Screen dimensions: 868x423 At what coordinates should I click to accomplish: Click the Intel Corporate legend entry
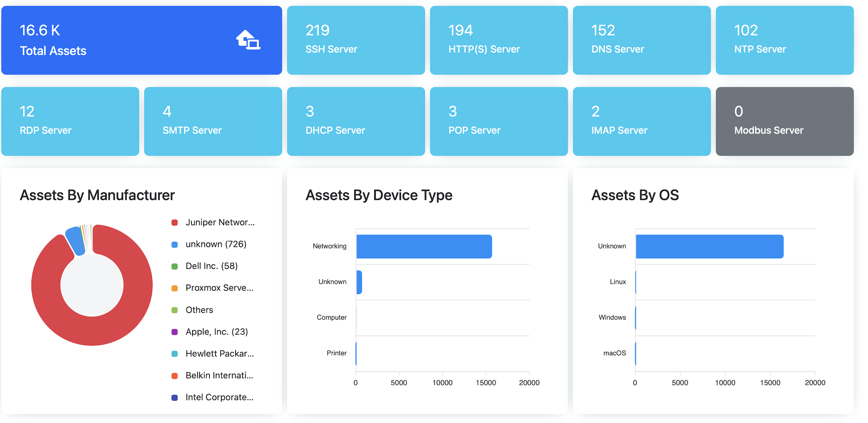pos(219,398)
